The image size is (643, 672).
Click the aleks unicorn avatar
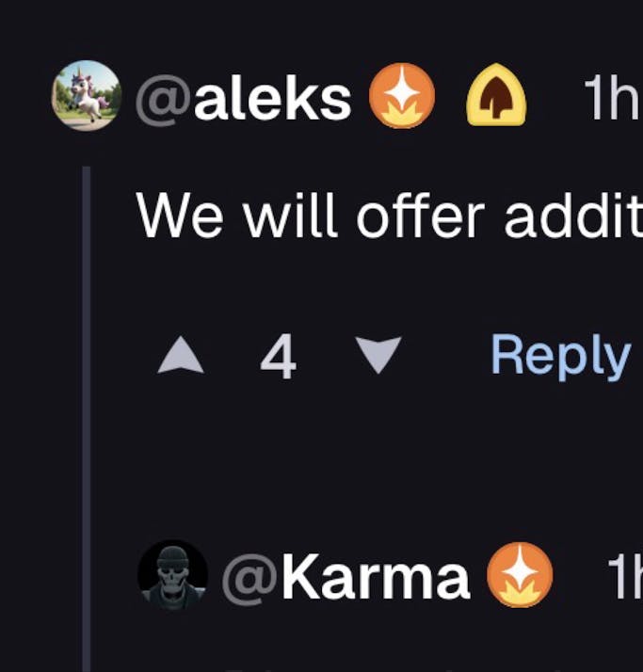click(x=86, y=96)
